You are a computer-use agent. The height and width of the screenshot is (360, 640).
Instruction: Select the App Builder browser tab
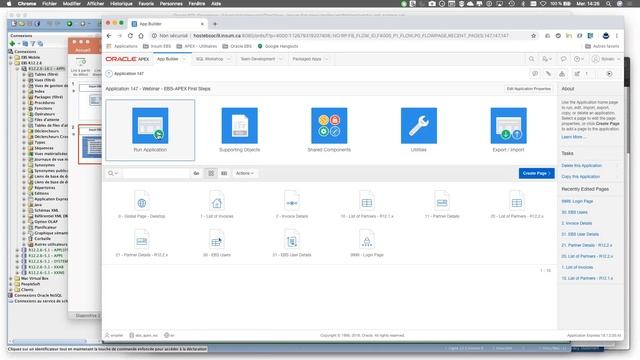[x=168, y=24]
